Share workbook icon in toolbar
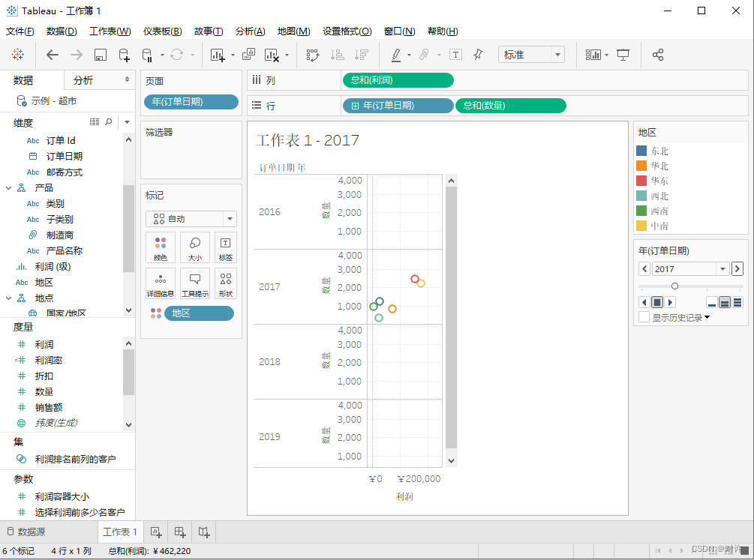 658,55
